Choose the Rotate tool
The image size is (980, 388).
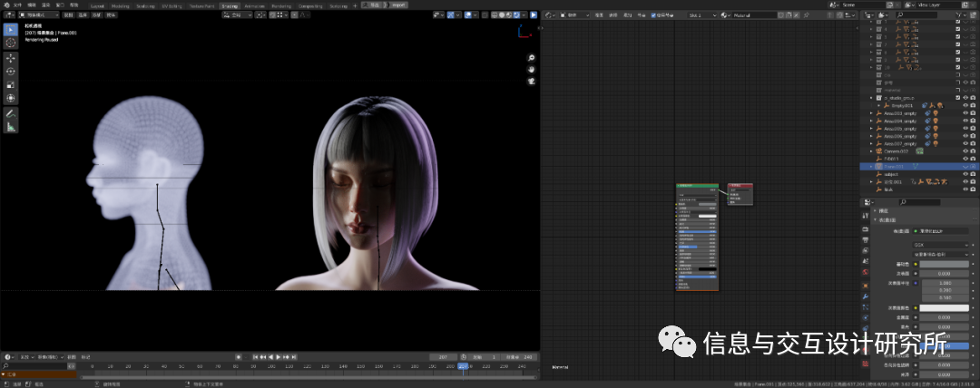[x=11, y=71]
